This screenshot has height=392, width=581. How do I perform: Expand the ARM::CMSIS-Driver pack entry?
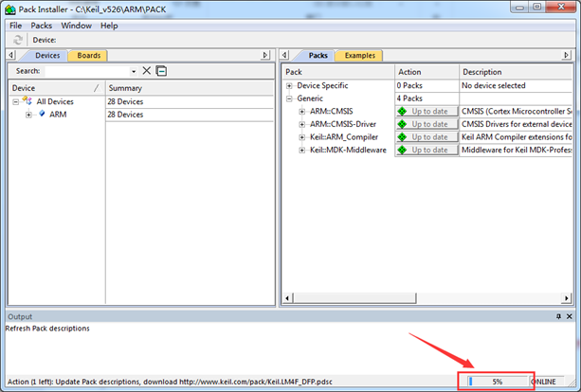tap(302, 124)
